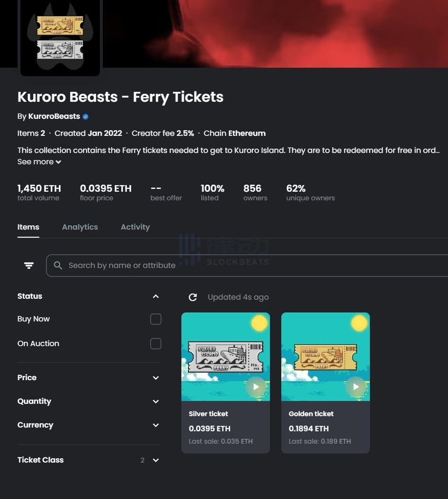The image size is (448, 499).
Task: Enable the On Auction checkbox
Action: [x=156, y=344]
